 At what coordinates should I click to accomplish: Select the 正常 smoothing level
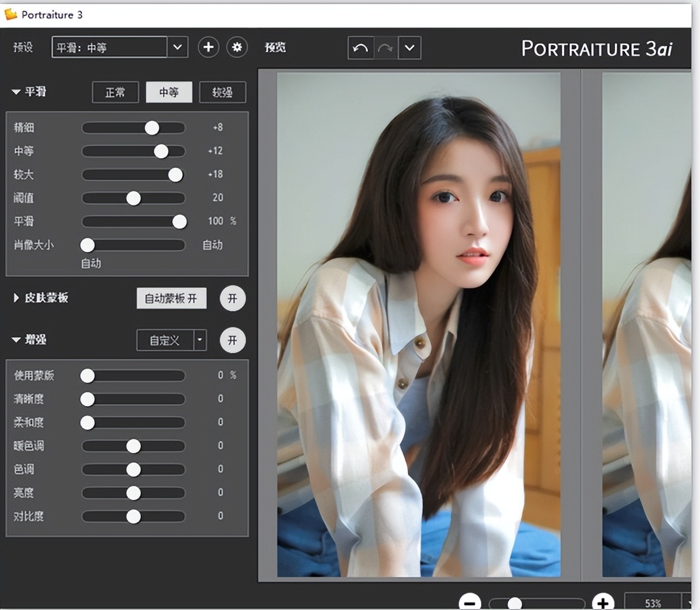pos(115,92)
